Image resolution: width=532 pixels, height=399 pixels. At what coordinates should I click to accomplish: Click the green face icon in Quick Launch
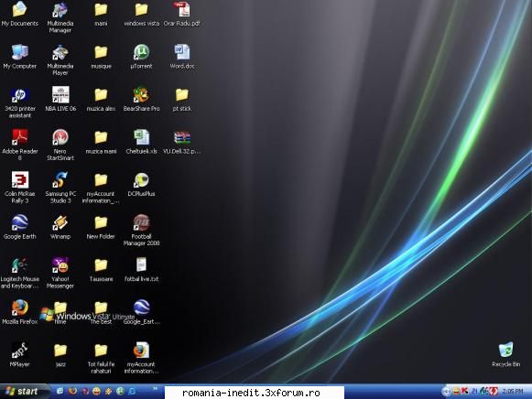(x=120, y=391)
